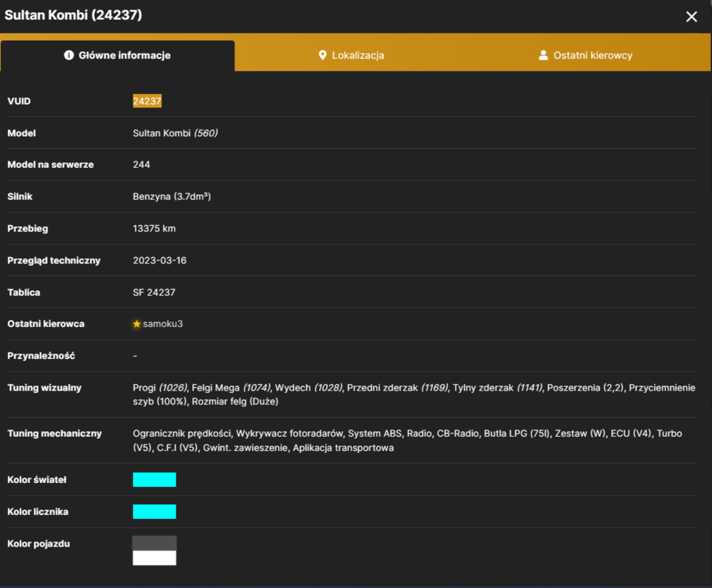Click the Model na serwerze value 244

coord(141,165)
